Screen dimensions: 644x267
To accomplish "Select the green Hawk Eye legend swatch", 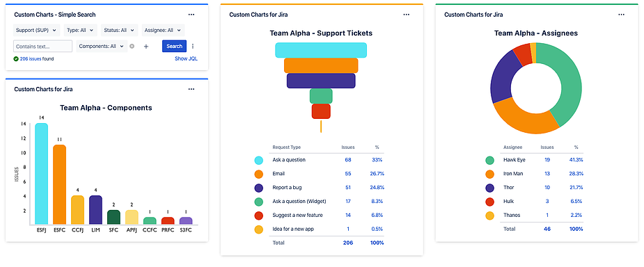I will 489,161.
